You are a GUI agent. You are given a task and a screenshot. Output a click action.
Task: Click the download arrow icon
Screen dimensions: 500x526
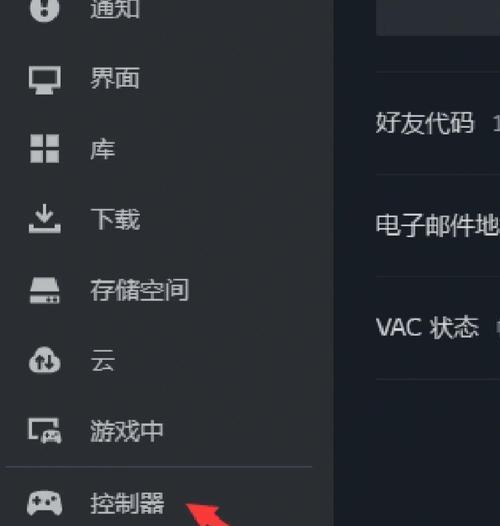(45, 218)
